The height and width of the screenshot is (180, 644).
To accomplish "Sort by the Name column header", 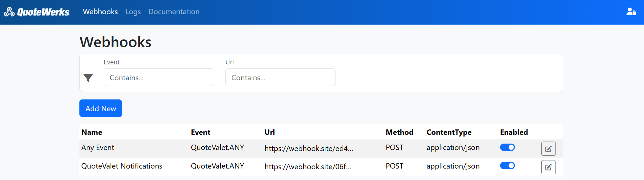I will [x=92, y=132].
